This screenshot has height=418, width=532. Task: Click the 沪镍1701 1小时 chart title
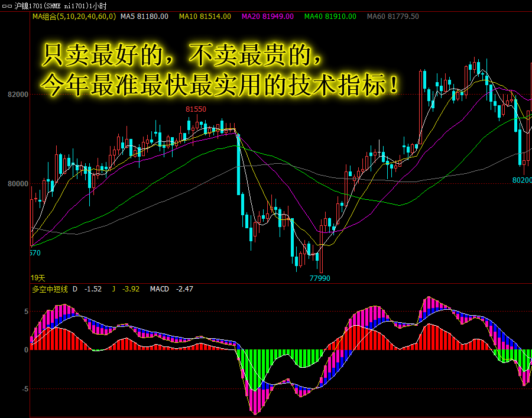coord(61,5)
